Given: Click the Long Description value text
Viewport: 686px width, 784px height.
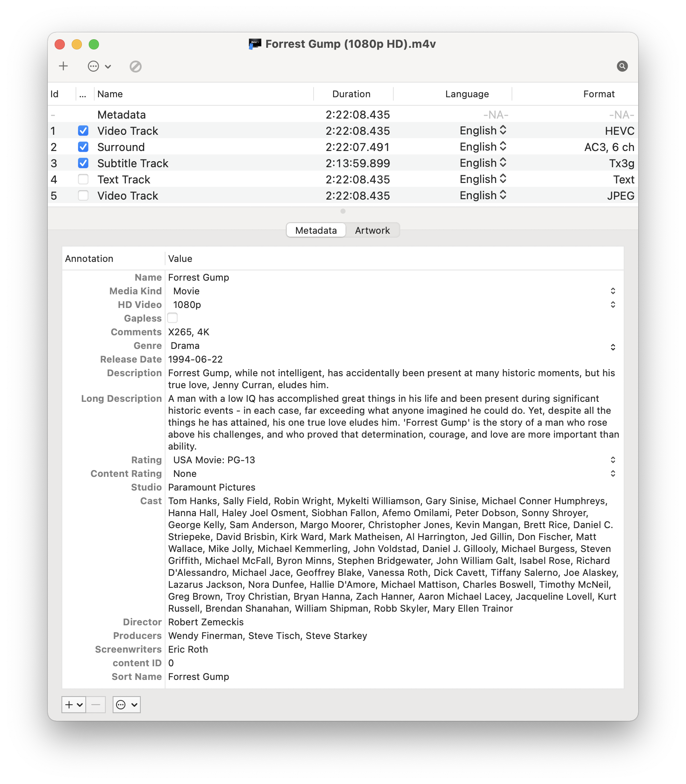Looking at the screenshot, I should 393,422.
